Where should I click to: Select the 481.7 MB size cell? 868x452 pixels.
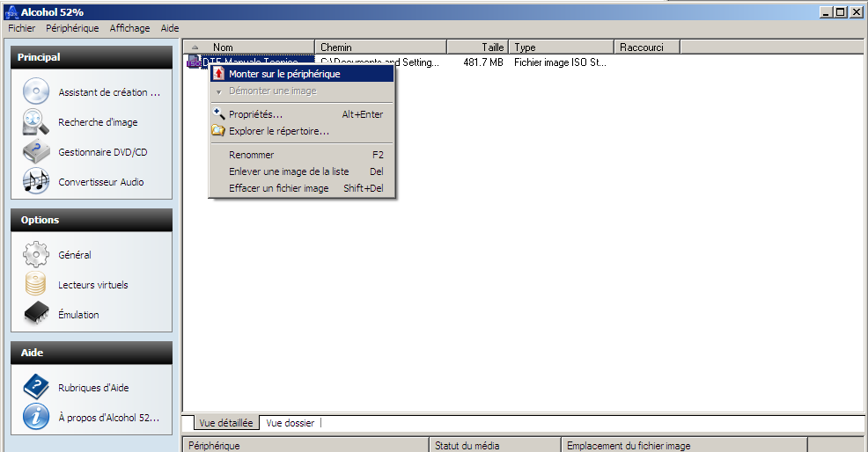coord(483,62)
